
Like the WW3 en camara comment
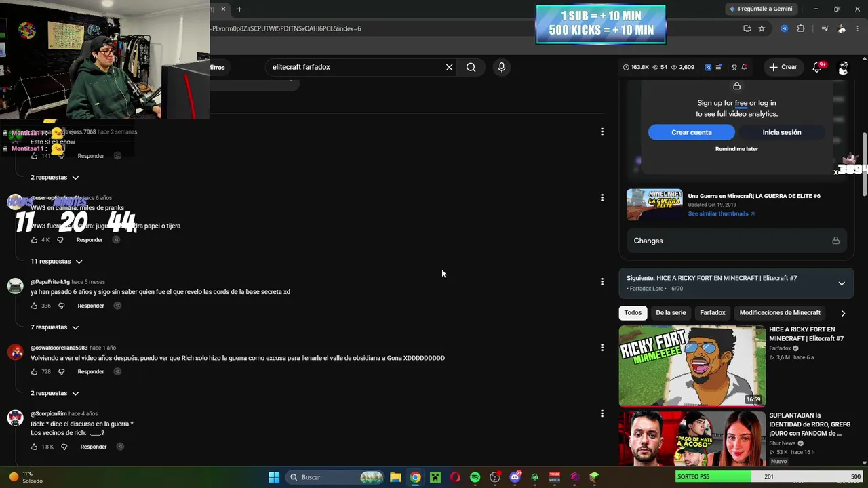click(x=35, y=240)
